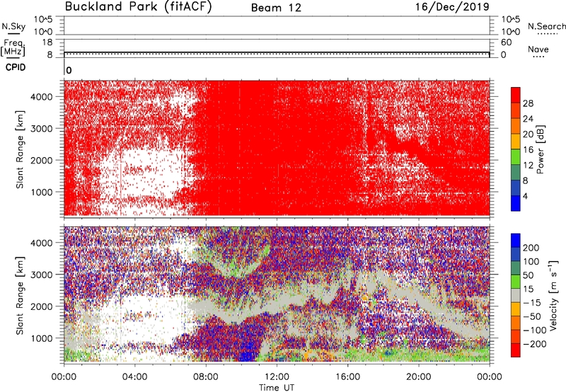566x392 pixels.
Task: Click the '20' power colorbar label
Action: tap(528, 134)
